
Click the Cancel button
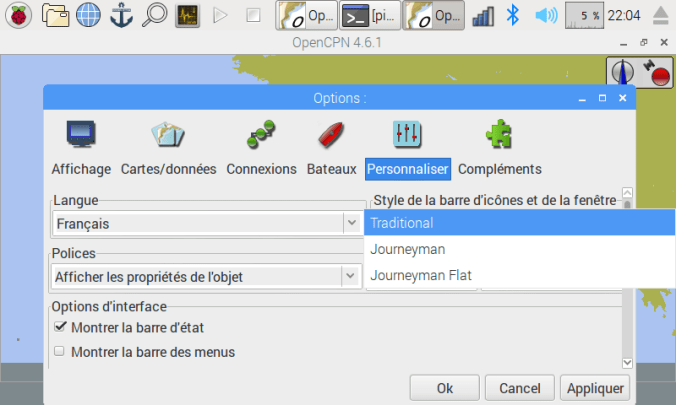tap(519, 388)
